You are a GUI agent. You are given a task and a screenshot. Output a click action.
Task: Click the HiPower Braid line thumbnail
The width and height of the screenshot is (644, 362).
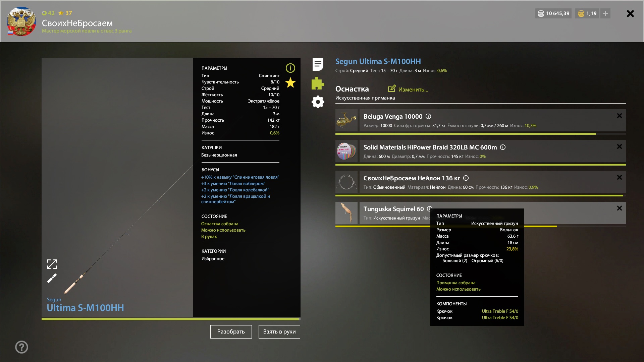(346, 151)
